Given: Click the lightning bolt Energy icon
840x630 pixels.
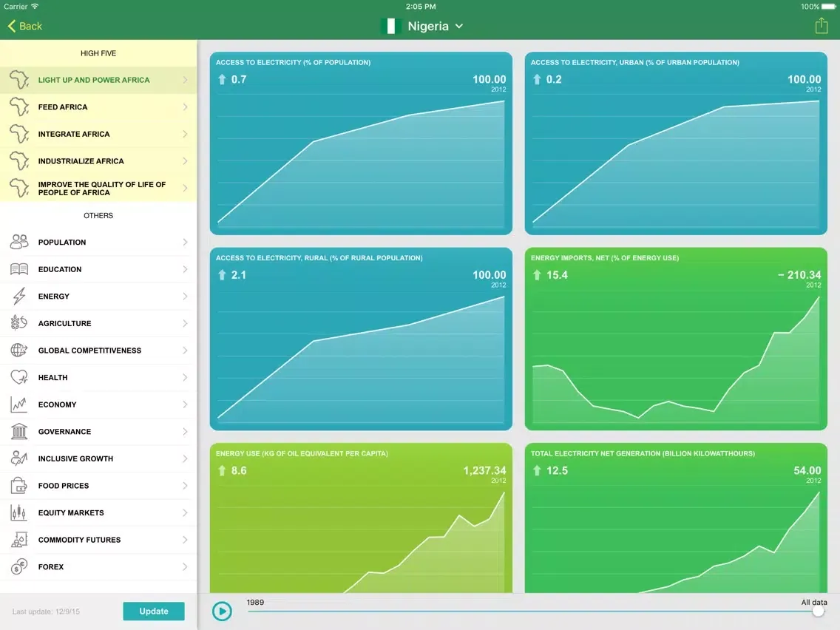Looking at the screenshot, I should [19, 296].
